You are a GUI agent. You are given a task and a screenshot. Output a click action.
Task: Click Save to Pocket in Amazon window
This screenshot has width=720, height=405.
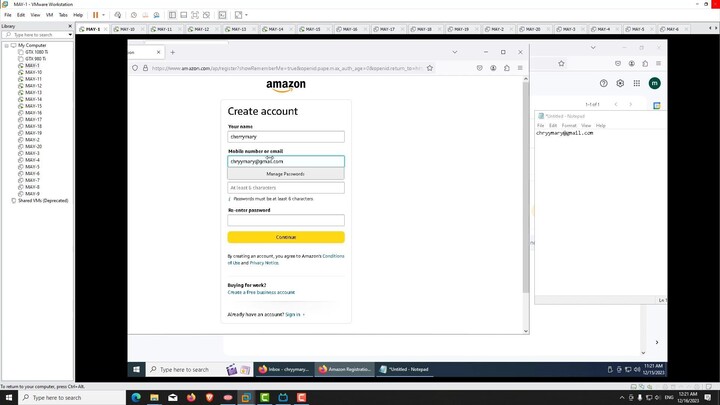479,68
